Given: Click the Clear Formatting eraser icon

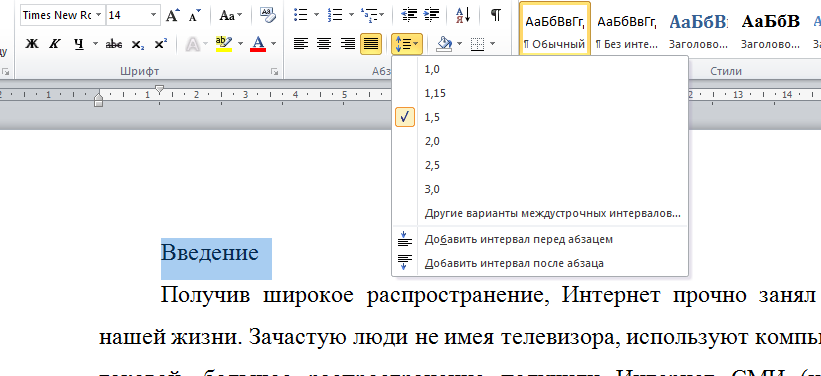Looking at the screenshot, I should (268, 15).
